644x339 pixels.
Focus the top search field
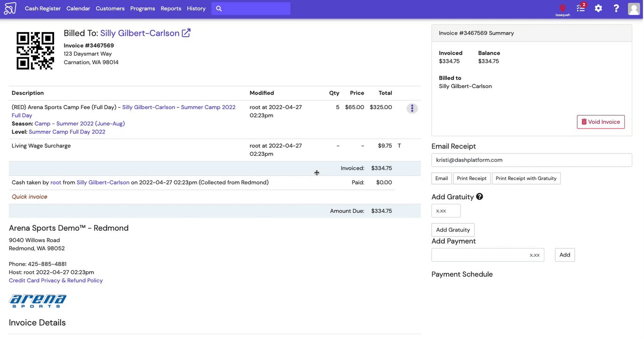(251, 8)
